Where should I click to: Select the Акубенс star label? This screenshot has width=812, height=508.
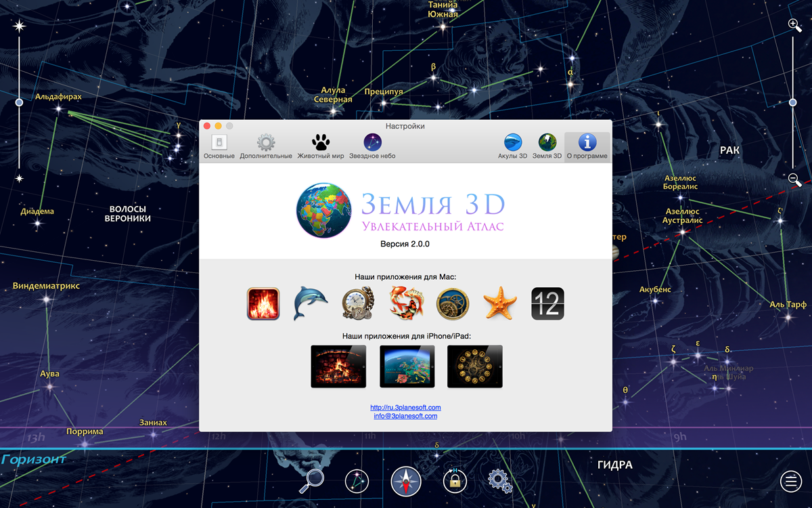655,290
